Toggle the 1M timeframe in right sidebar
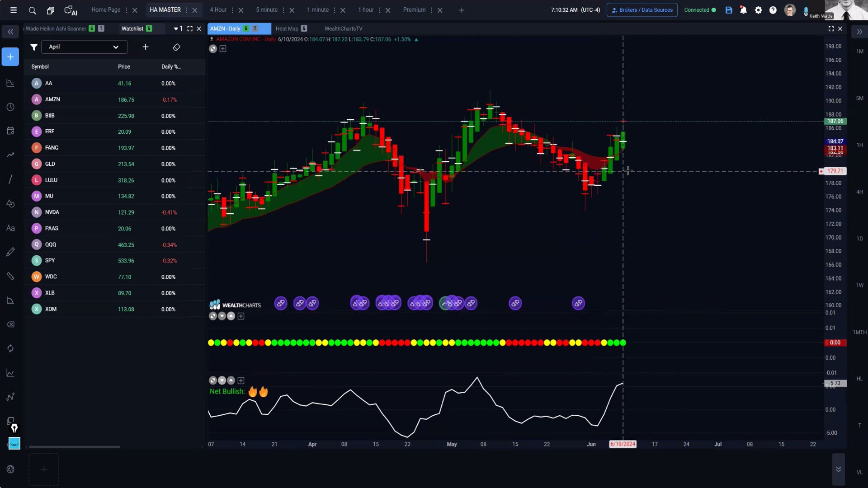This screenshot has height=488, width=868. coord(859,52)
